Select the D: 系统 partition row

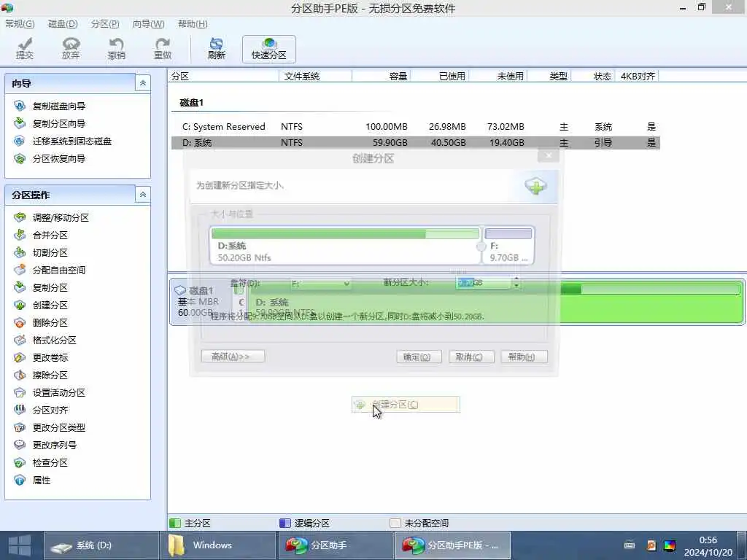tap(415, 142)
